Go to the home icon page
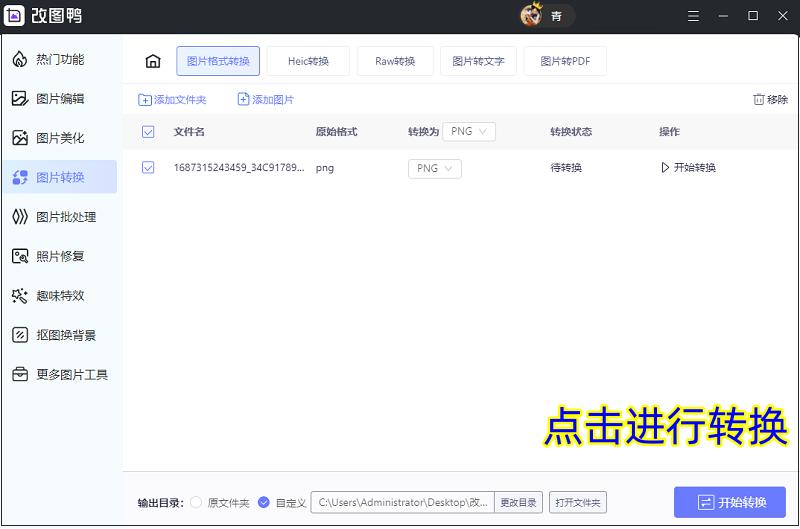The image size is (800, 529). (x=153, y=61)
